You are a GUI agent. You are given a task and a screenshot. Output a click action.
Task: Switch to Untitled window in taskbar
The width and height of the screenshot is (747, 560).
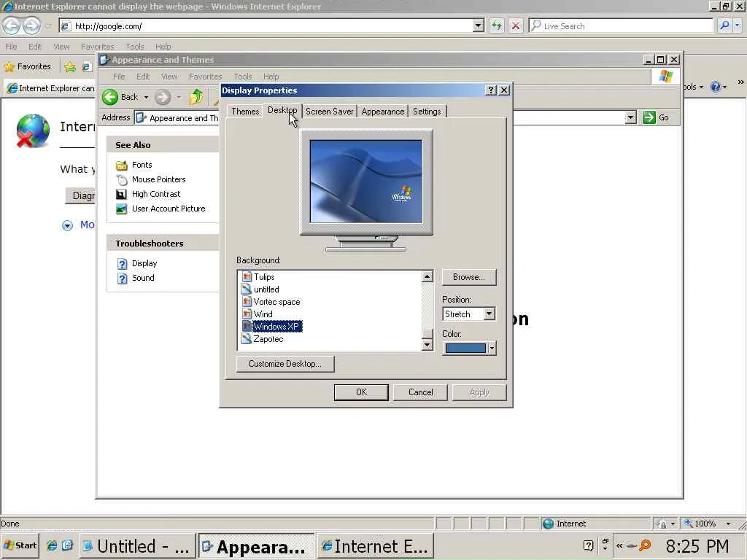137,546
